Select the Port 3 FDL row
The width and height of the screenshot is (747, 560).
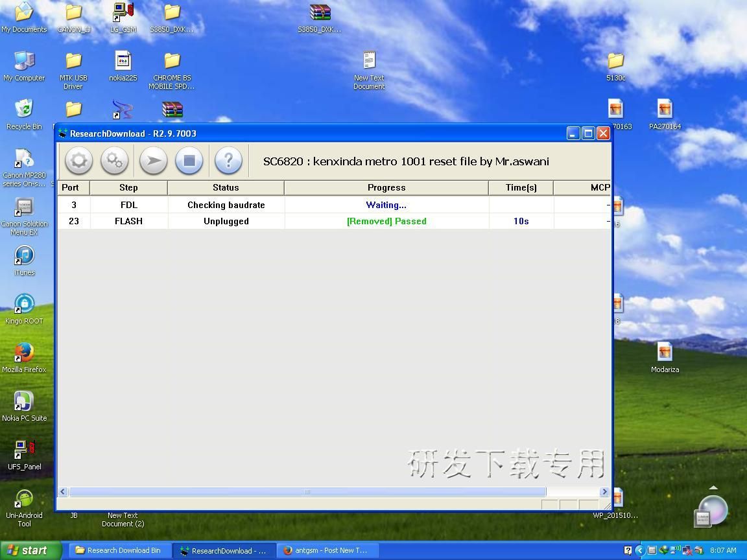pos(226,205)
